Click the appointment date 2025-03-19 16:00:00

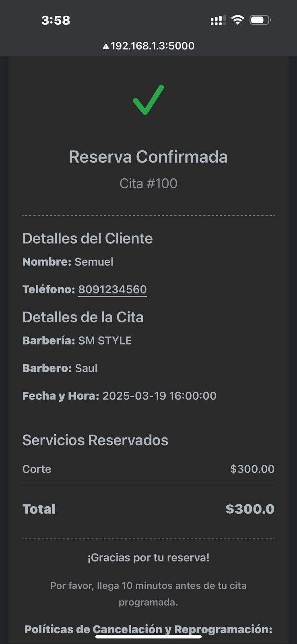coord(159,396)
